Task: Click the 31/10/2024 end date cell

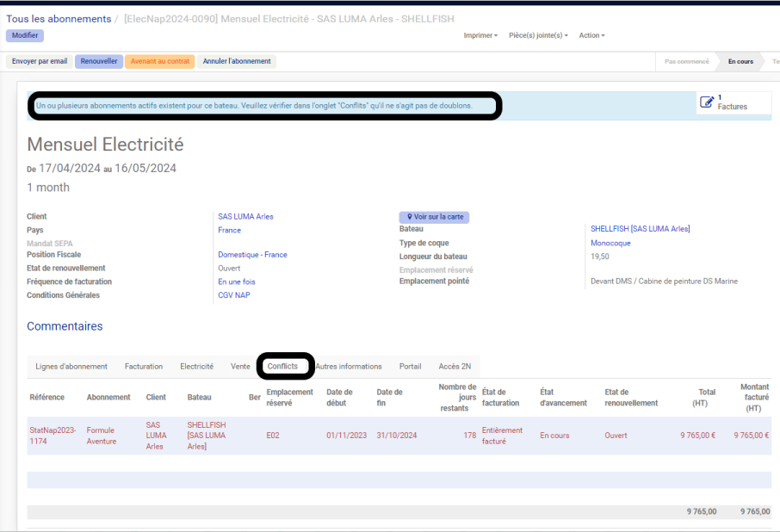Action: point(397,436)
